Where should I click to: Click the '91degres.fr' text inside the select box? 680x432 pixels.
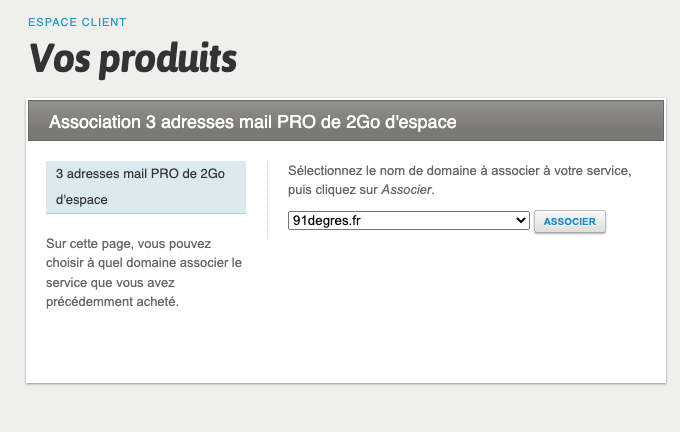(326, 220)
